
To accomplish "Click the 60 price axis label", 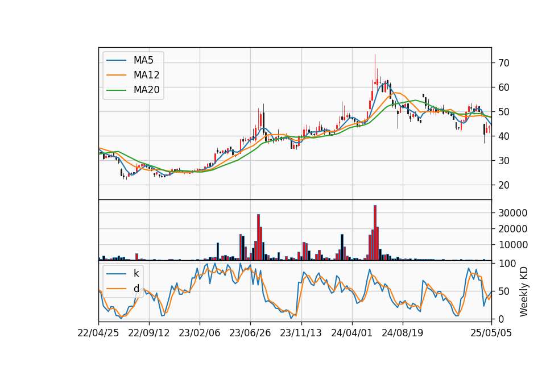I will point(504,87).
